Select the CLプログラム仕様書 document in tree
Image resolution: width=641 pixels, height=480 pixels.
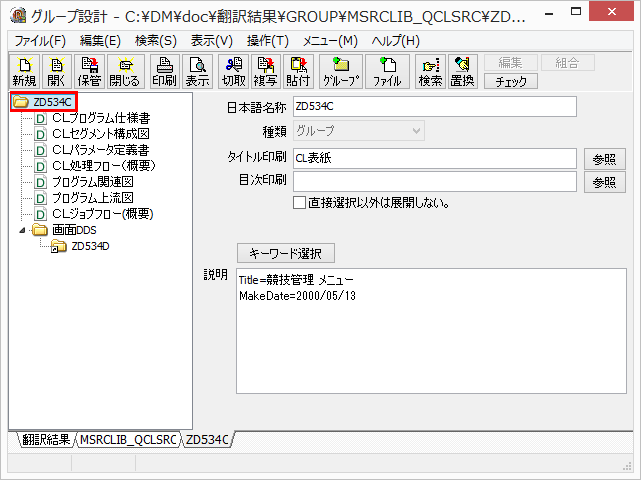coord(92,118)
